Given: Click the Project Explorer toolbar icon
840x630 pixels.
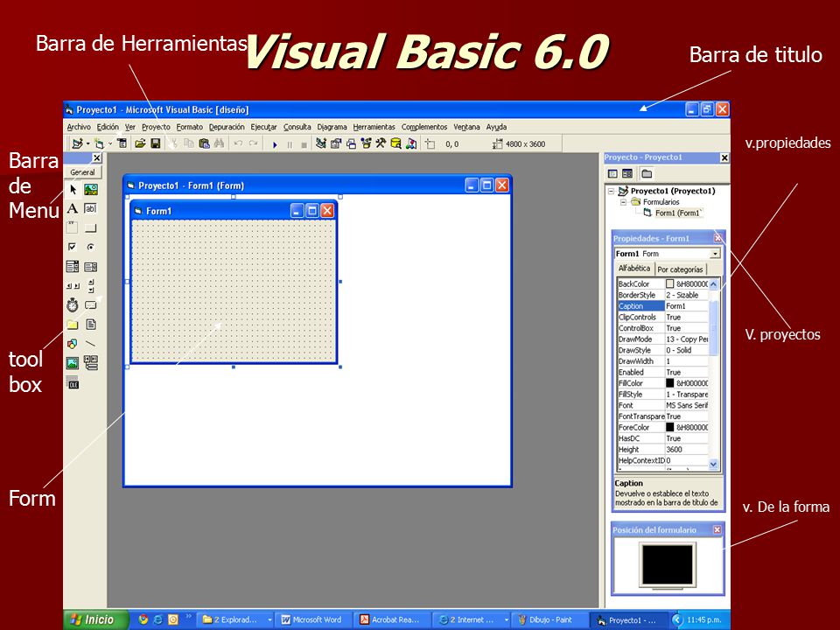Looking at the screenshot, I should 321,143.
